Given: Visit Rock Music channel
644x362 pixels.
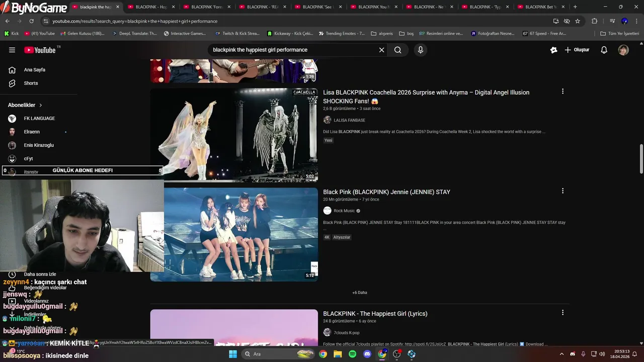Looking at the screenshot, I should pos(344,211).
